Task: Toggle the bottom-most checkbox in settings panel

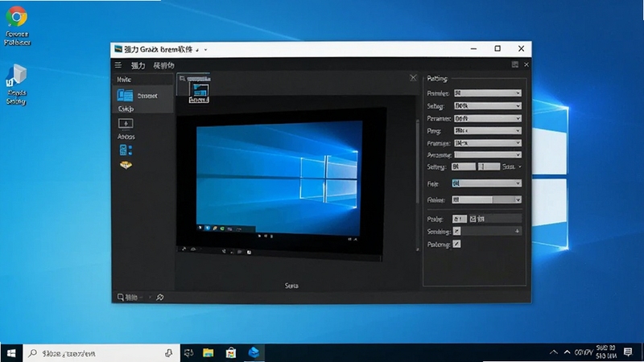Action: [456, 245]
